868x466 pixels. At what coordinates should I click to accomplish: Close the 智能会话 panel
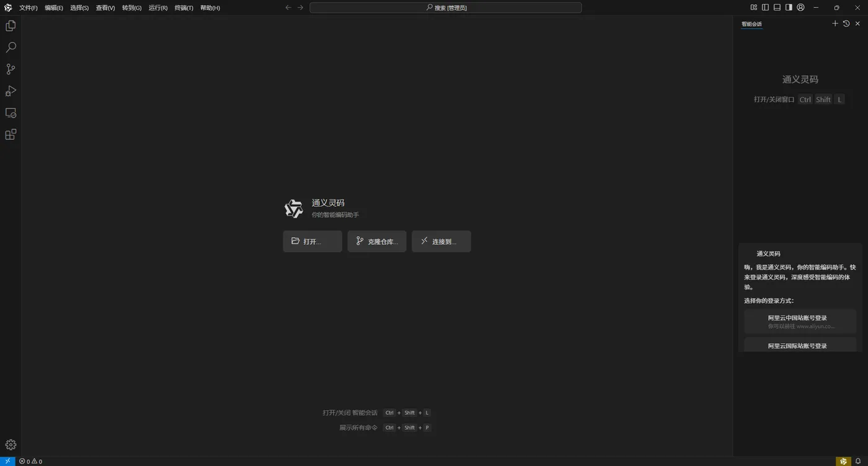[858, 24]
